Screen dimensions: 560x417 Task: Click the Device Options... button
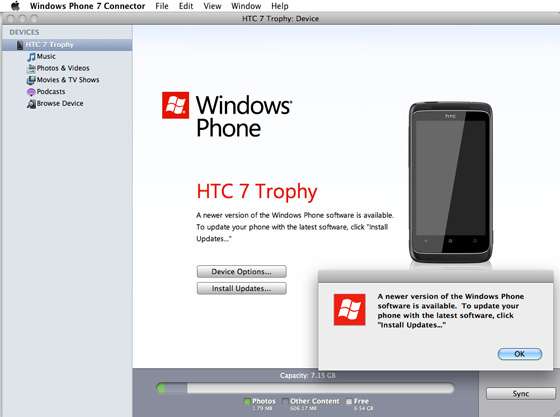point(241,271)
